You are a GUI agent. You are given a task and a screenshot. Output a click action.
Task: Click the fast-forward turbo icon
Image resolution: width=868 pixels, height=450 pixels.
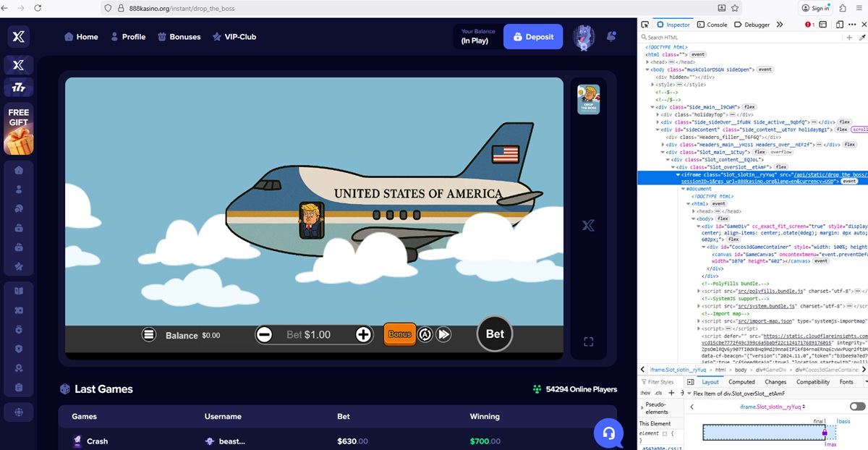[443, 334]
